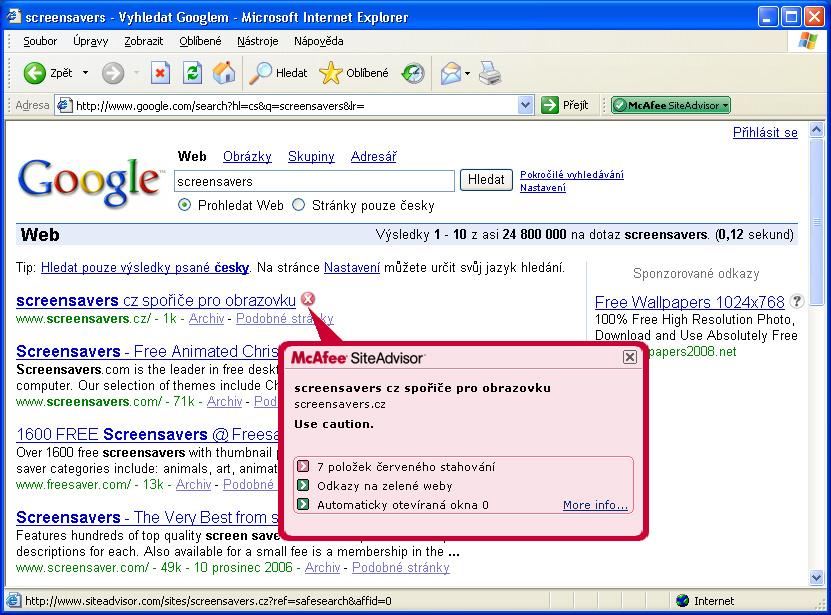Open the 1600 FREE Screensavers result
Screen dimensions: 831x615
tap(147, 434)
